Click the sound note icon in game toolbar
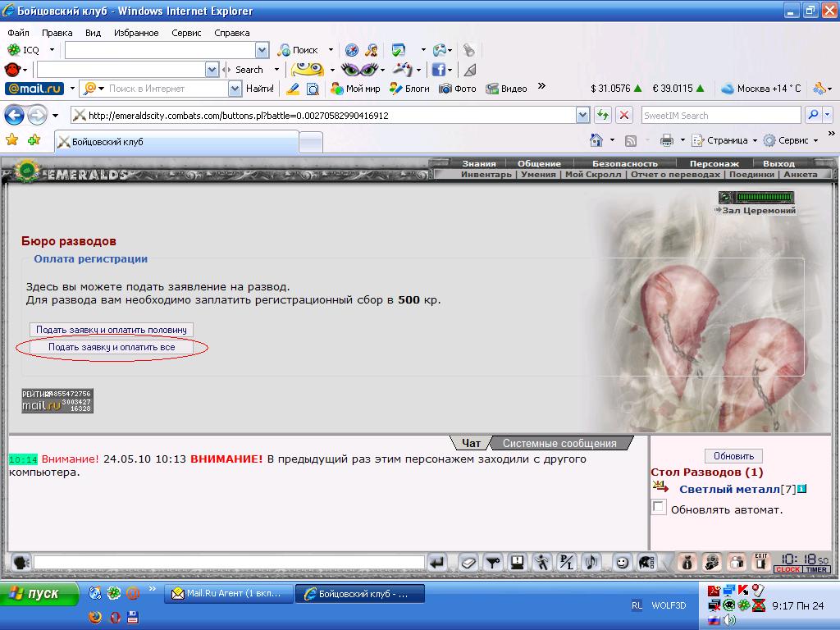The height and width of the screenshot is (630, 840). pyautogui.click(x=591, y=563)
